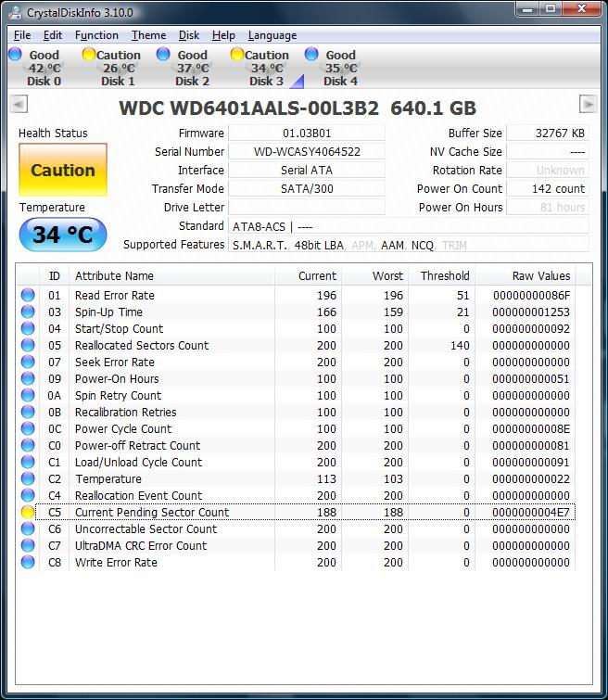
Task: Click the Power On Count field 142 count
Action: (548, 188)
